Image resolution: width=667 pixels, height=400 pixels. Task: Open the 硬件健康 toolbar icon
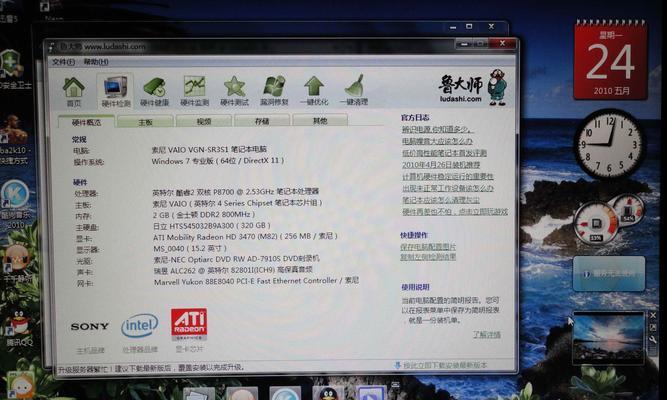point(155,91)
